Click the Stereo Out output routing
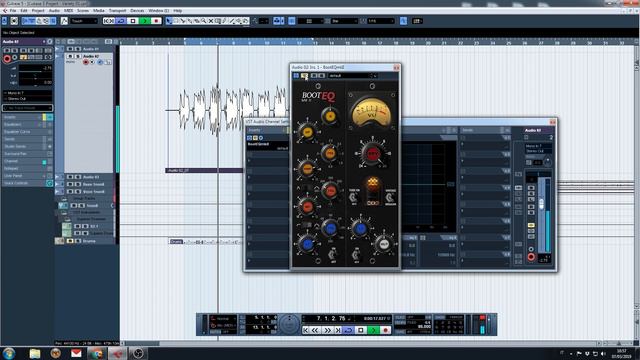The image size is (640, 360). [x=27, y=99]
